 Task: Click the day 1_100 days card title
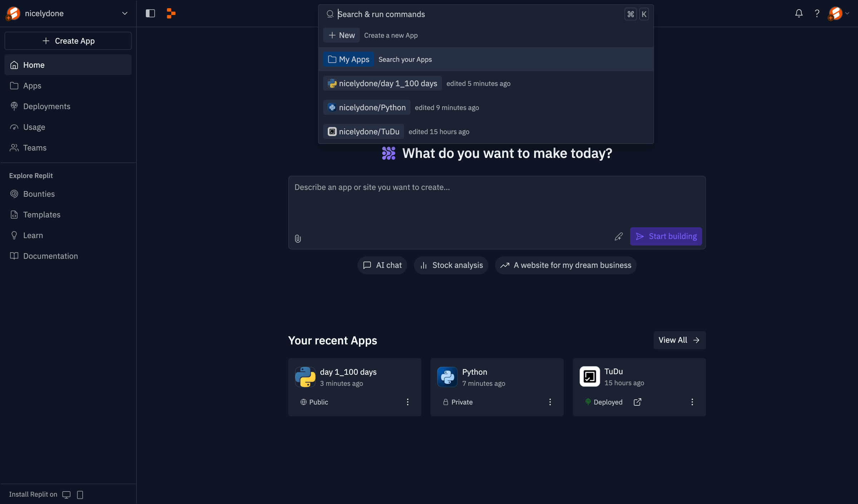click(348, 372)
